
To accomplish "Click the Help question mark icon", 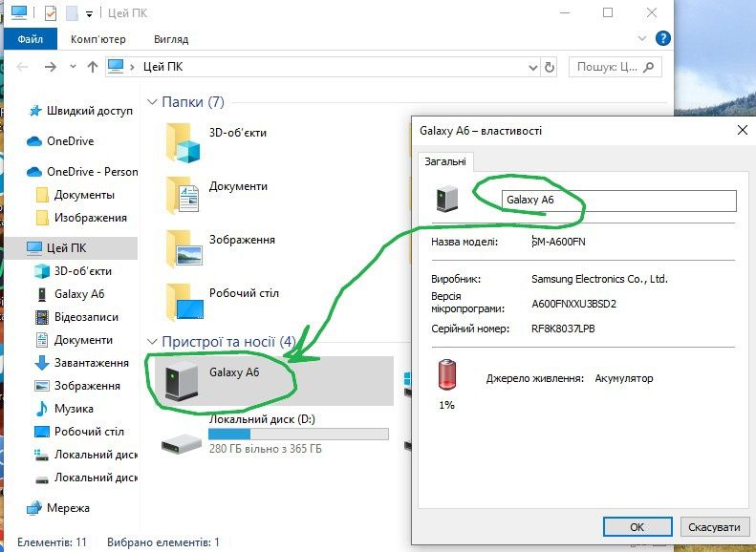I will tap(663, 38).
